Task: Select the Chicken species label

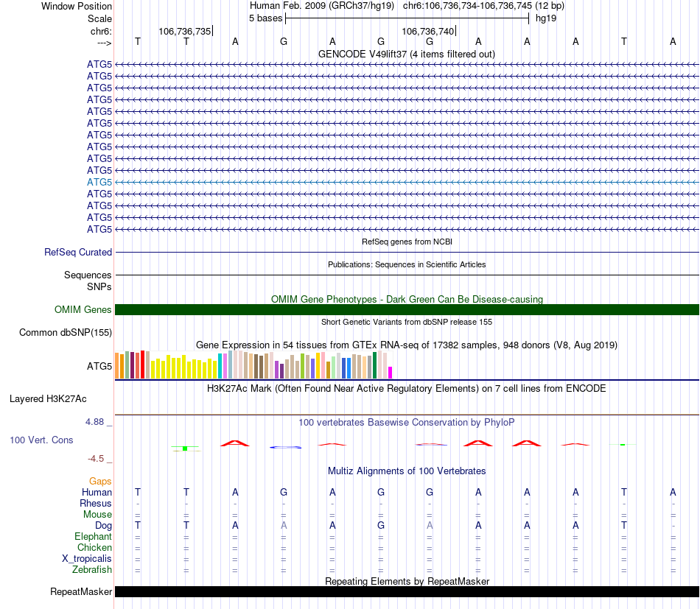Action: (x=94, y=547)
